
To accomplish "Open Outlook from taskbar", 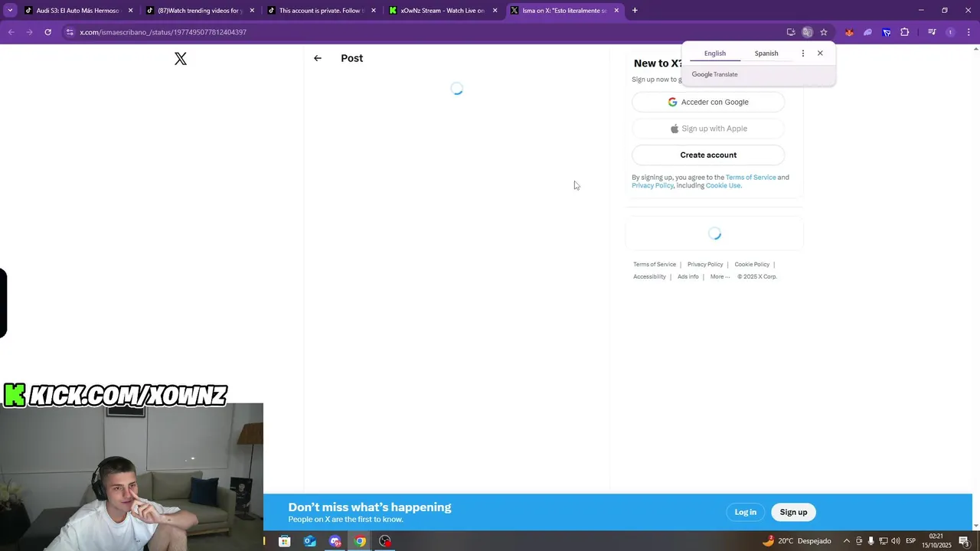I will click(x=309, y=541).
